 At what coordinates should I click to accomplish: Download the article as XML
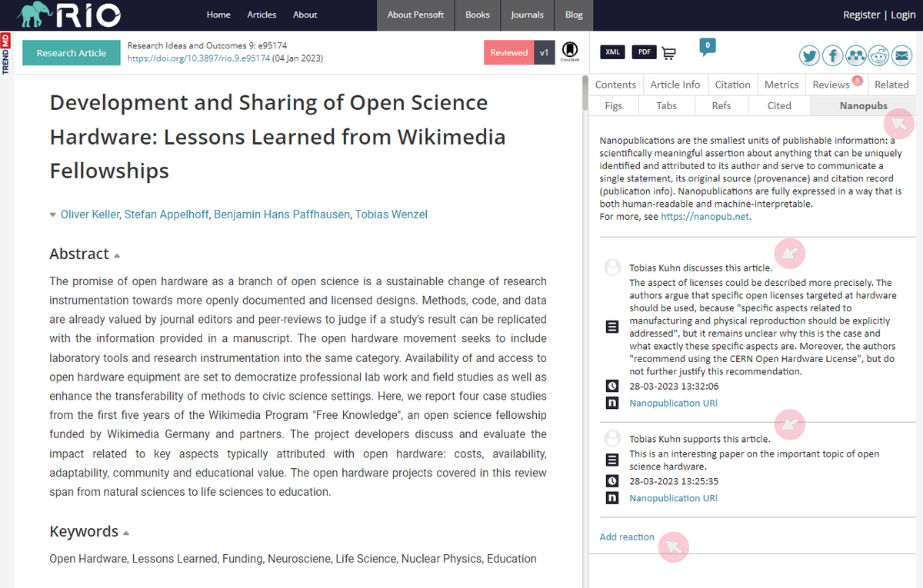coord(613,52)
